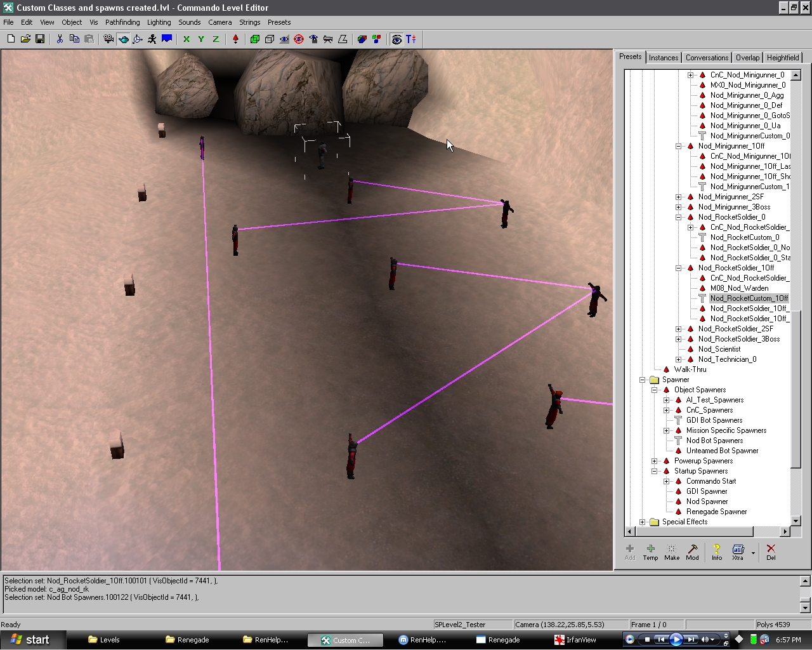Click the Mod hammer icon

point(692,551)
